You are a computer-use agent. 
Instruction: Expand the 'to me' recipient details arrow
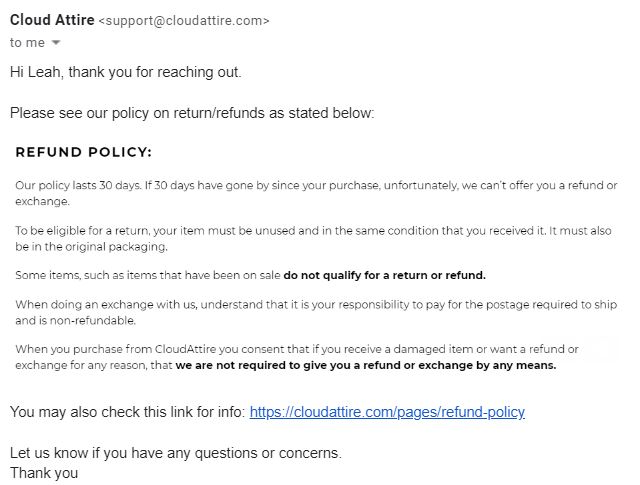point(56,43)
